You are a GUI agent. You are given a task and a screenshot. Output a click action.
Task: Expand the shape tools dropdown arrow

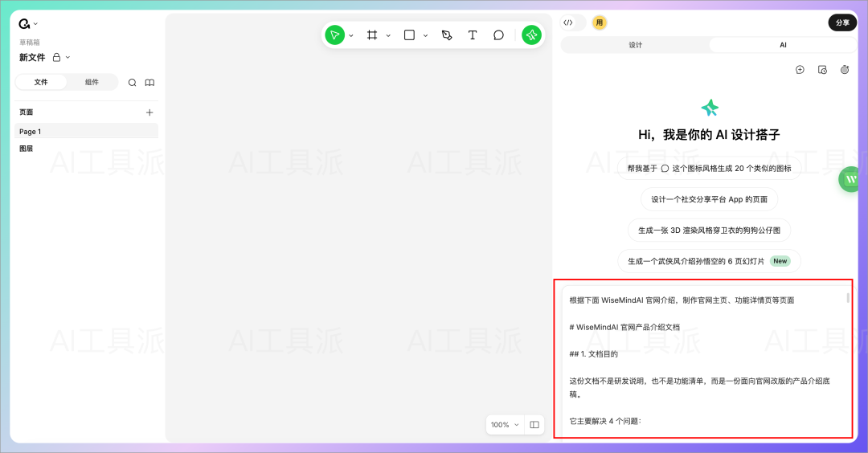425,36
